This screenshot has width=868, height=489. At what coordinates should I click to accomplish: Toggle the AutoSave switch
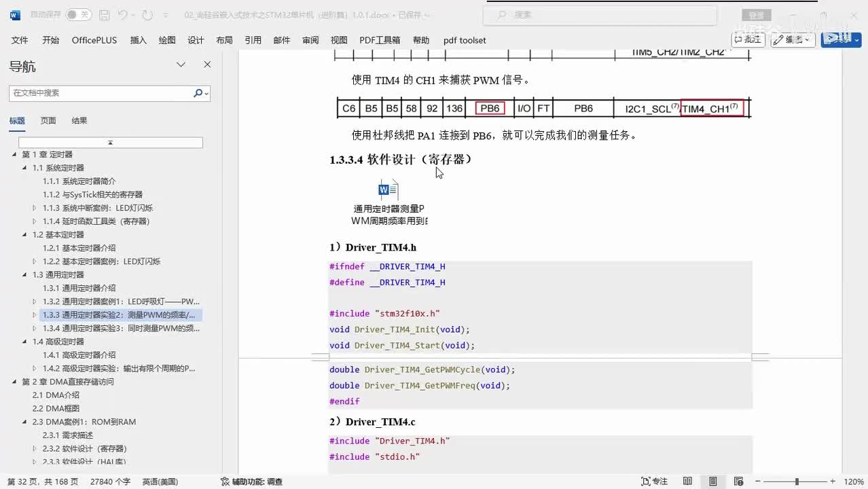78,14
